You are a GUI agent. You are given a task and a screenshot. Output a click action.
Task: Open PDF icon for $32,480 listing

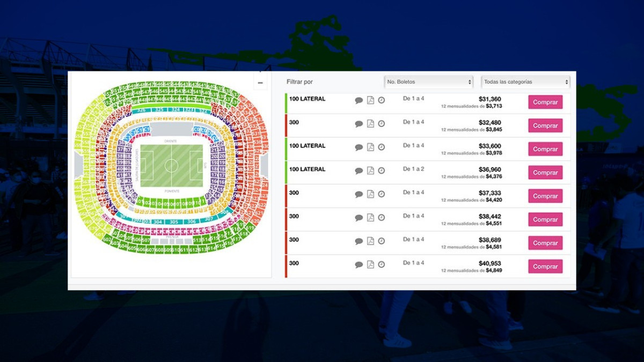click(x=370, y=124)
